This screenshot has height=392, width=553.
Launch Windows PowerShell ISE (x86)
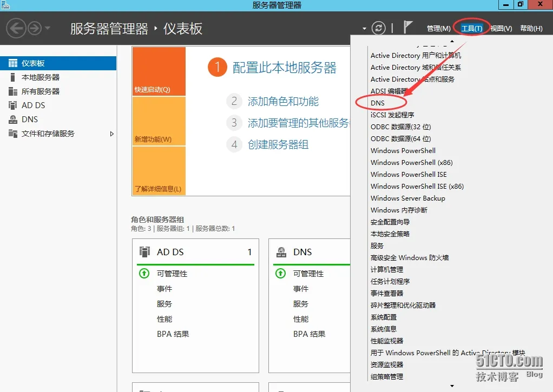point(417,186)
